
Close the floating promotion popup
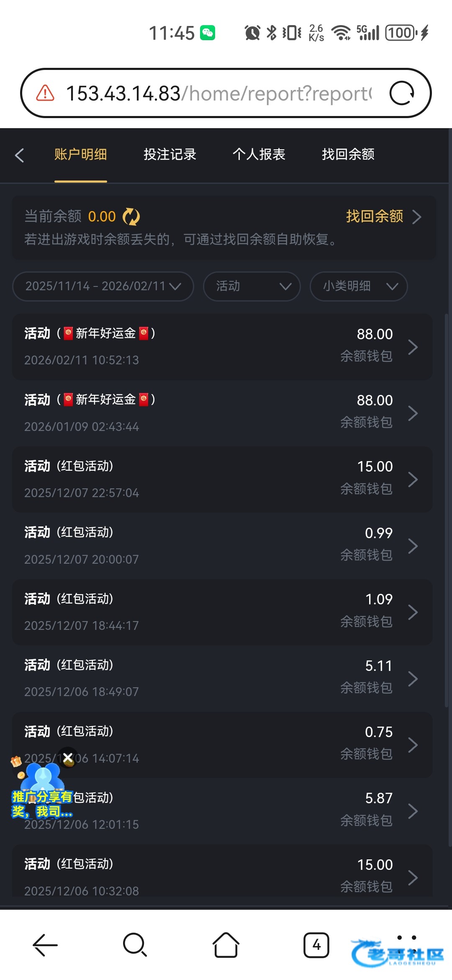[68, 757]
